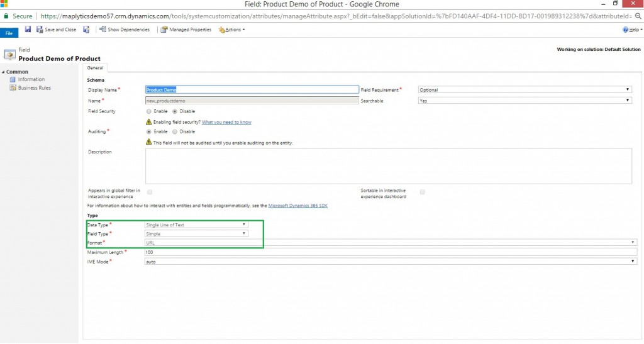The width and height of the screenshot is (644, 344).
Task: Open the Microsoft Dynamics 365 SDK link
Action: point(297,206)
